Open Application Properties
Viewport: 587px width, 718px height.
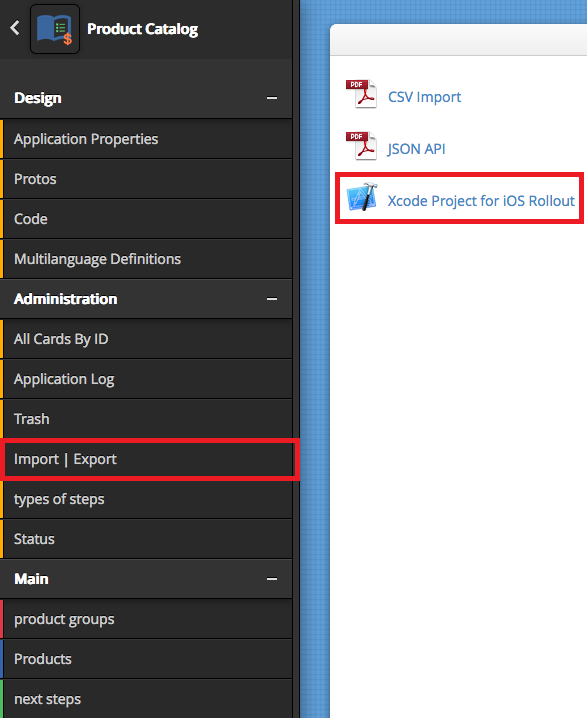coord(146,139)
